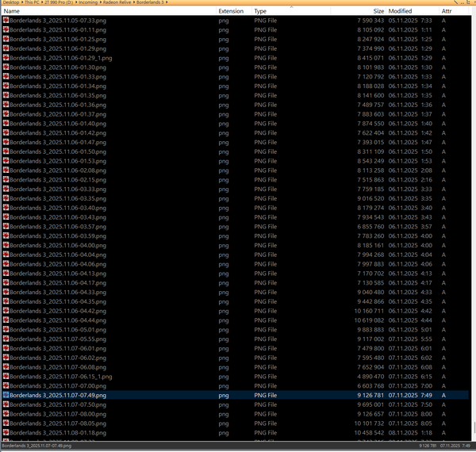Navigate to Radeon Relive folder in breadcrumb
This screenshot has width=476, height=452.
pos(117,2)
